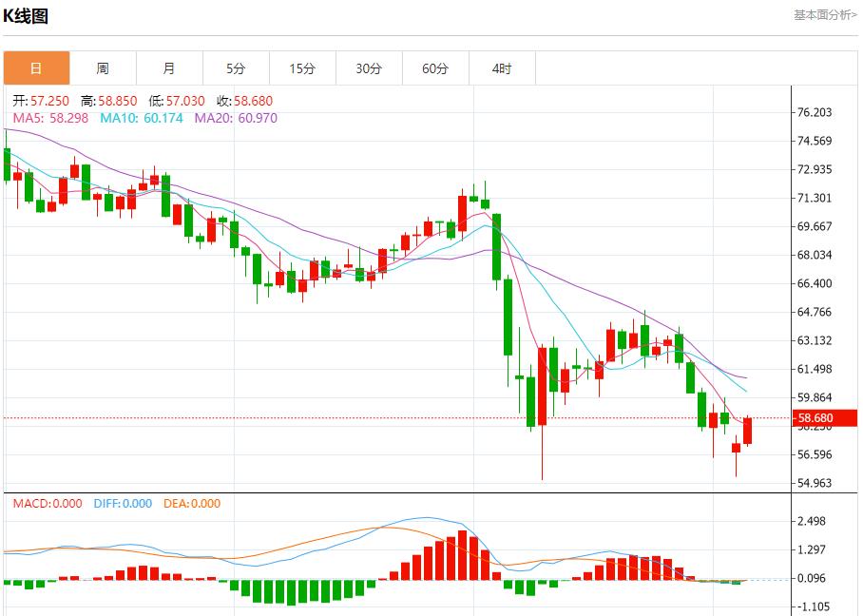
Task: Click the DIFF indicator value label
Action: [123, 504]
